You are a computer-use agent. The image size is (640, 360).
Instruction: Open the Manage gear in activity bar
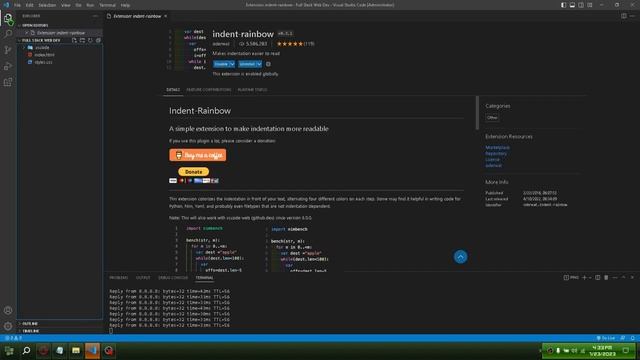tap(8, 326)
